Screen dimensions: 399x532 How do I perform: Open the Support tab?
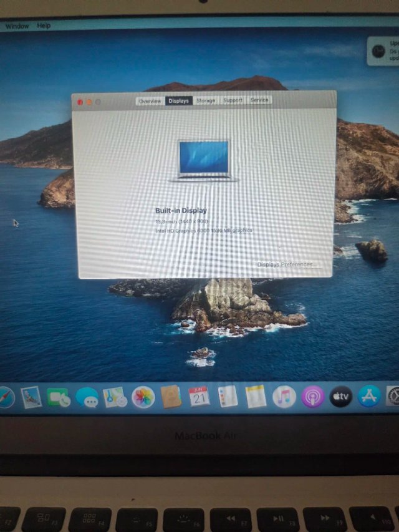point(233,100)
